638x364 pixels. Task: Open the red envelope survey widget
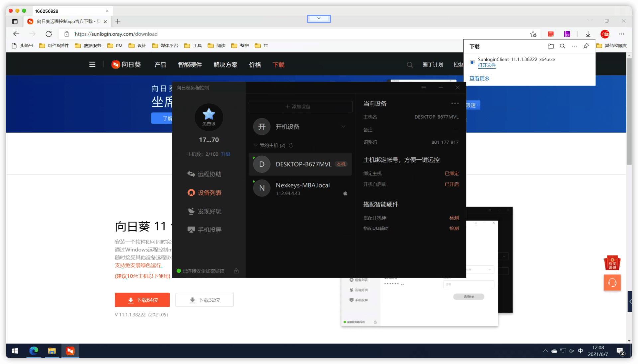(612, 263)
